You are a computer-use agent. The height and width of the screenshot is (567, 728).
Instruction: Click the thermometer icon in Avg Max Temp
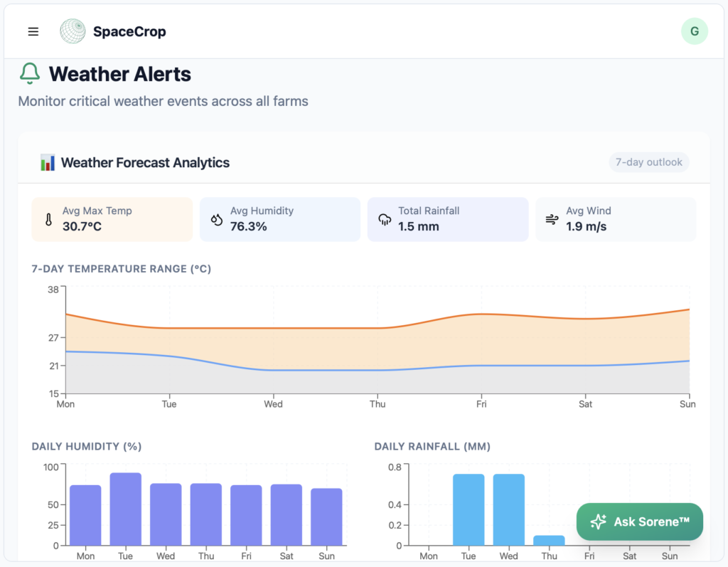(x=48, y=220)
